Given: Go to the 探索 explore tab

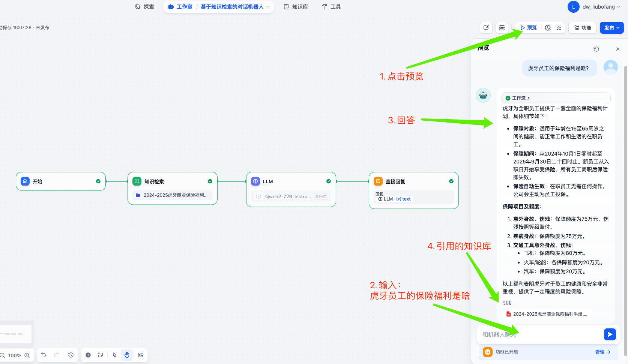Looking at the screenshot, I should (x=144, y=7).
